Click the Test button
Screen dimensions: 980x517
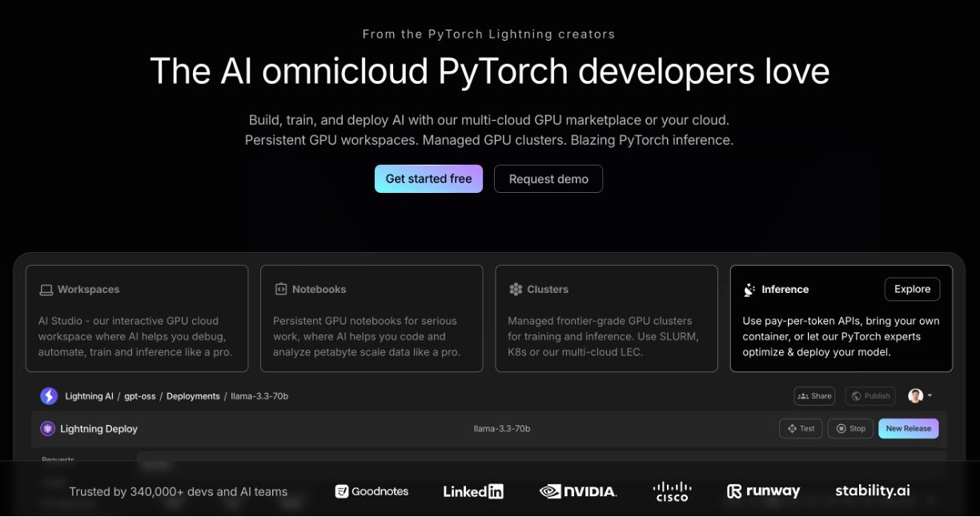tap(801, 429)
